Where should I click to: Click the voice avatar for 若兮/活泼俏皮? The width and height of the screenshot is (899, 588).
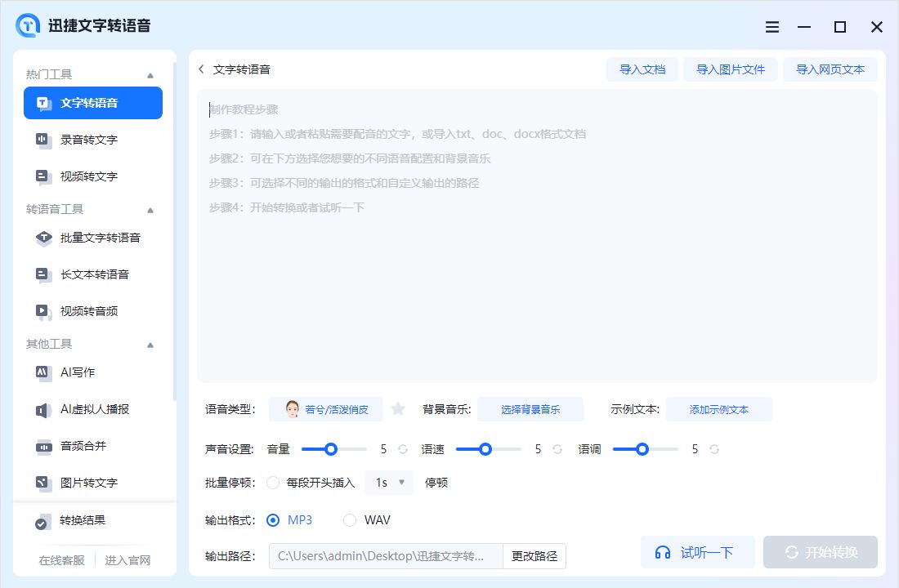(292, 409)
